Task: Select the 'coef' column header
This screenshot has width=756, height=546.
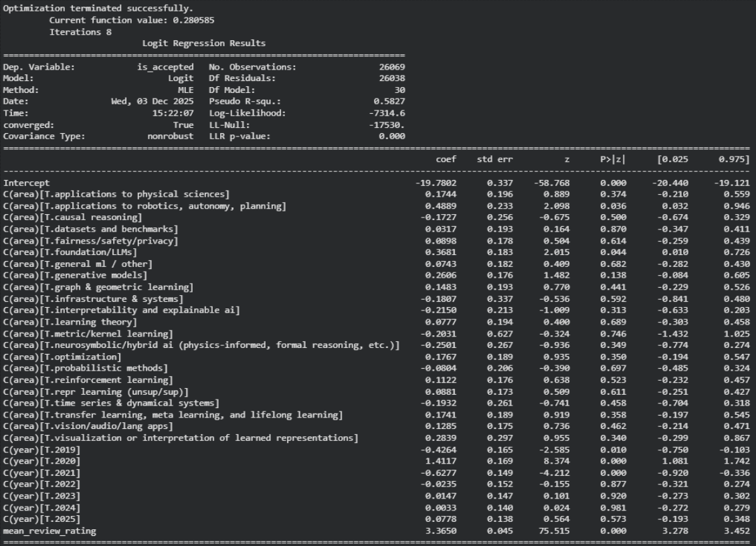Action: 446,159
